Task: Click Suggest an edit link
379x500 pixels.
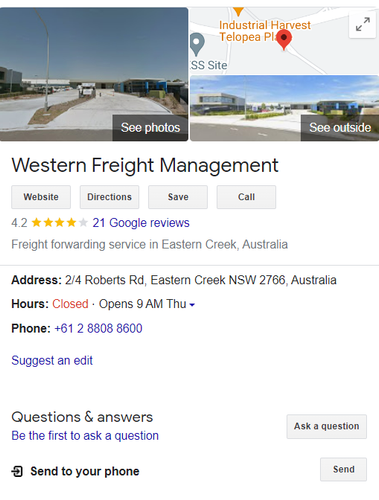Action: click(x=52, y=360)
